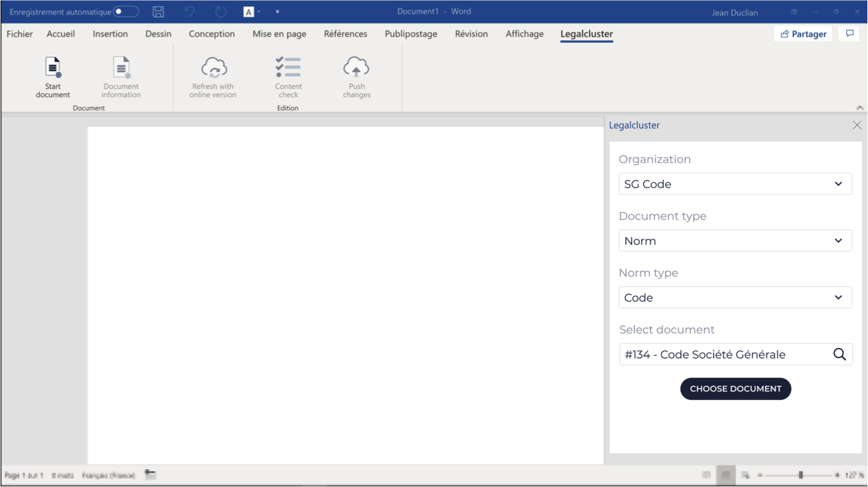Adjust the zoom slider handle
The height and width of the screenshot is (487, 868).
point(801,475)
